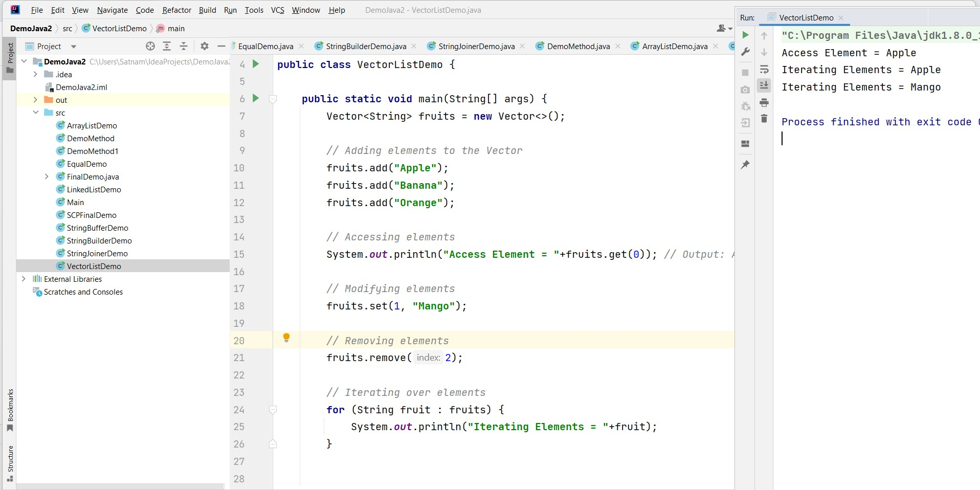The width and height of the screenshot is (980, 490).
Task: Select ArrayListDemo in project tree
Action: 92,125
